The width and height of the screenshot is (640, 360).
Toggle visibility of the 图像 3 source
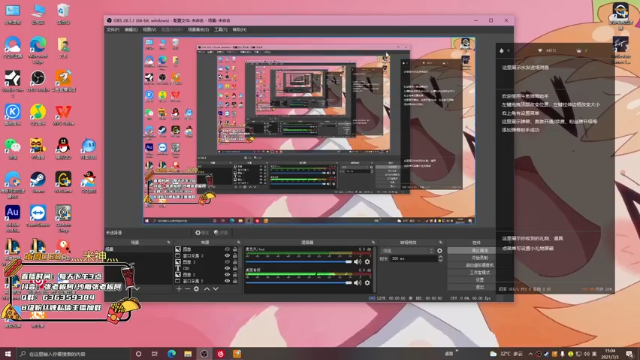(x=227, y=262)
